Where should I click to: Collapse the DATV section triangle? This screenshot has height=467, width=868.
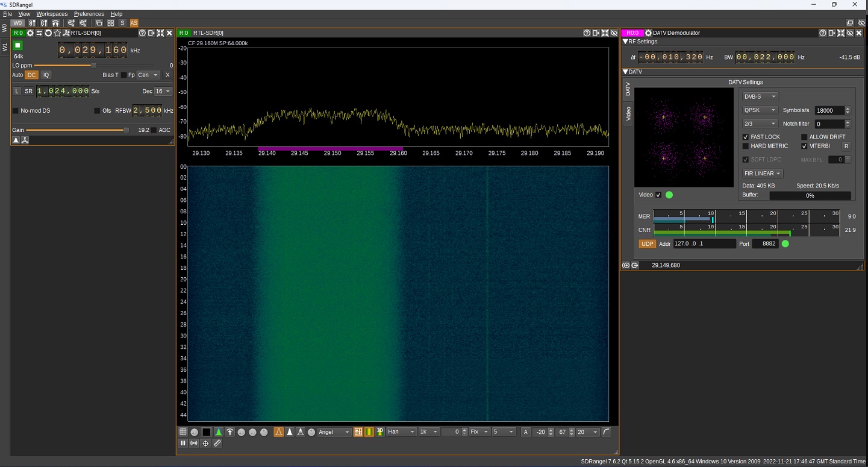click(625, 72)
